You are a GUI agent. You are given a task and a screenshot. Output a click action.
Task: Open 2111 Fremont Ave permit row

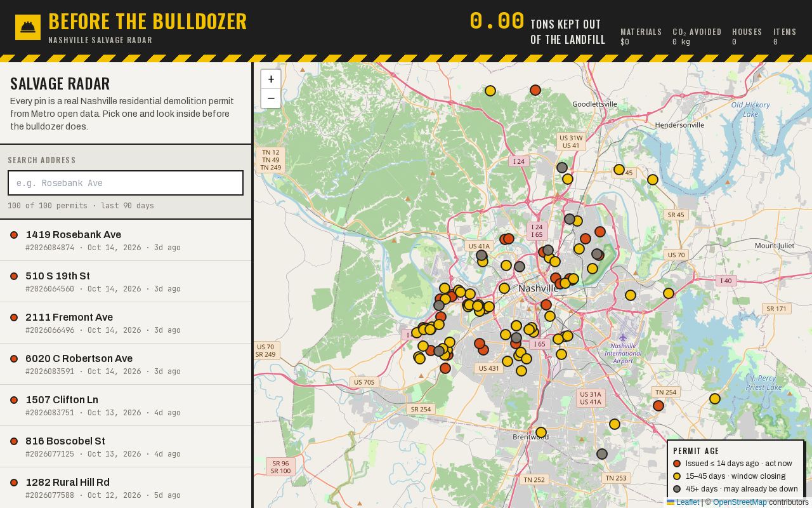(126, 323)
